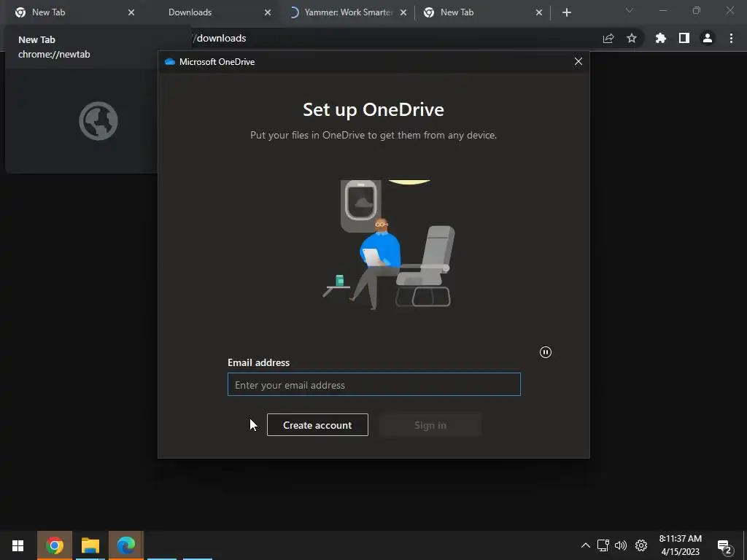Screen dimensions: 747x560
Task: Open a new browser tab with plus
Action: tap(566, 12)
